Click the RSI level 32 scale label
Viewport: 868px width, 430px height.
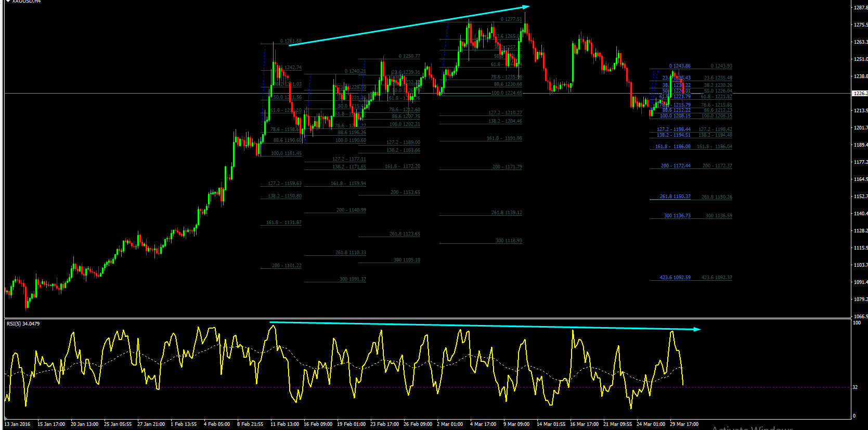[x=856, y=387]
